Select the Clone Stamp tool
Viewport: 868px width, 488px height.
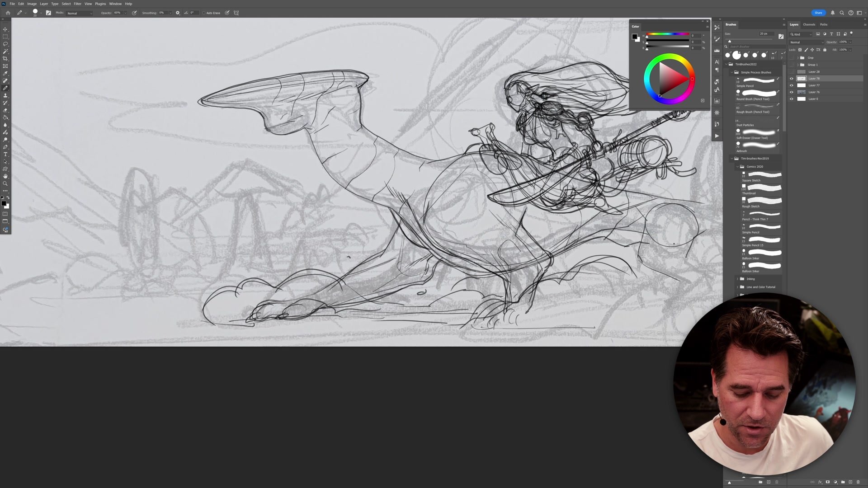[x=5, y=95]
